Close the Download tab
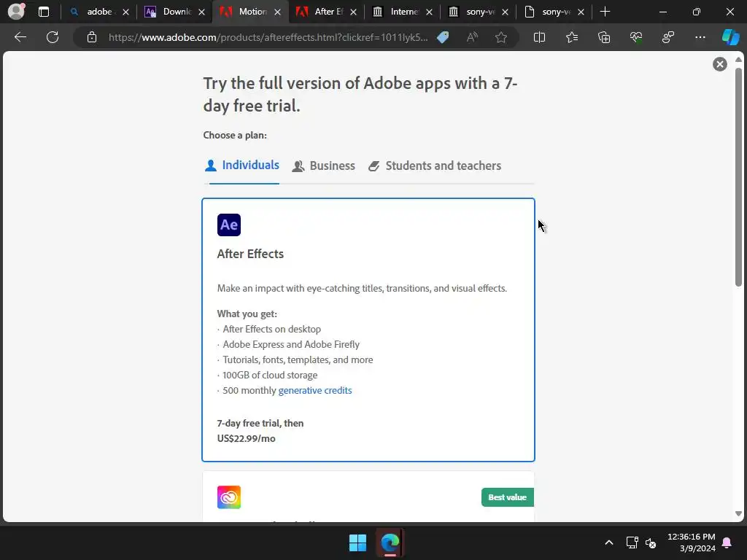The width and height of the screenshot is (747, 560). tap(201, 12)
